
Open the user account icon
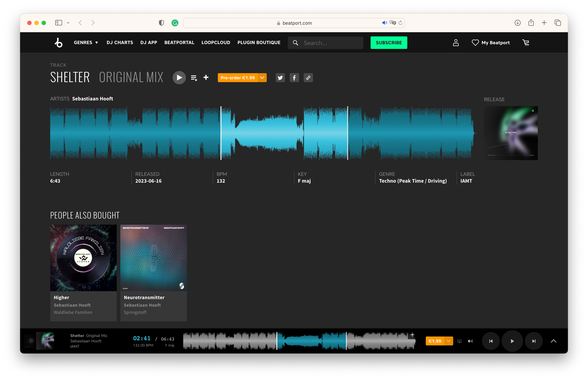coord(456,43)
